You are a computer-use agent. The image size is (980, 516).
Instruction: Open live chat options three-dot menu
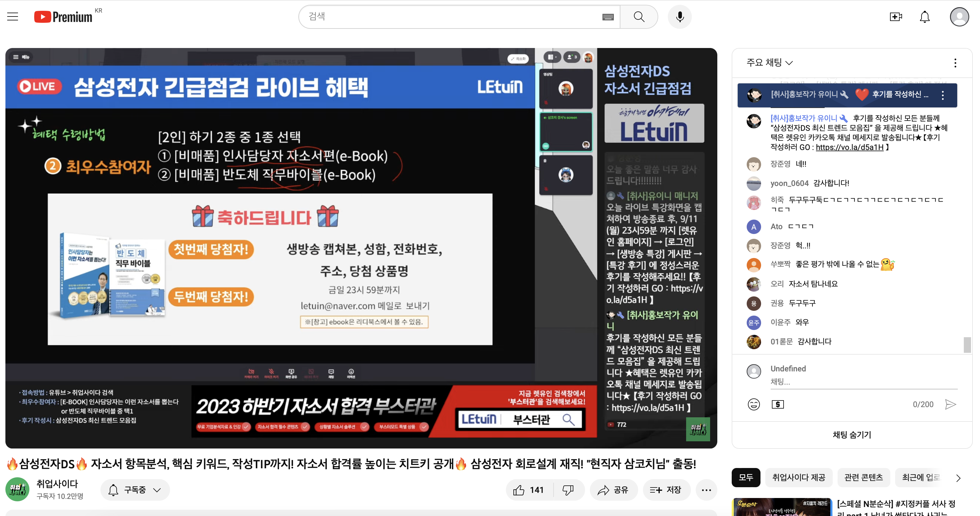click(955, 63)
